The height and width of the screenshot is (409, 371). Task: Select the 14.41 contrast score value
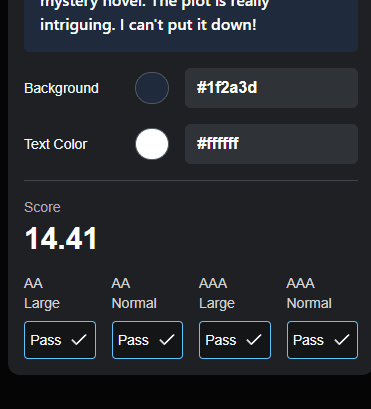61,238
